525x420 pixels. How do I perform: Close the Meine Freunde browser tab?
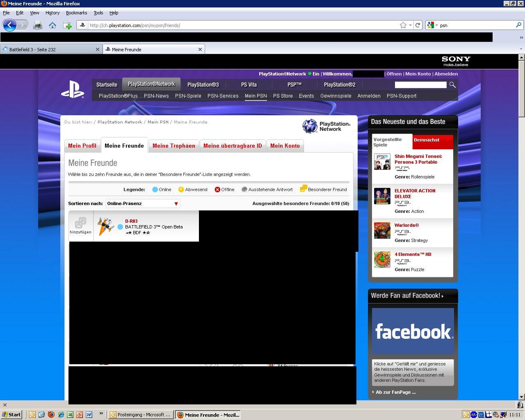pos(200,49)
